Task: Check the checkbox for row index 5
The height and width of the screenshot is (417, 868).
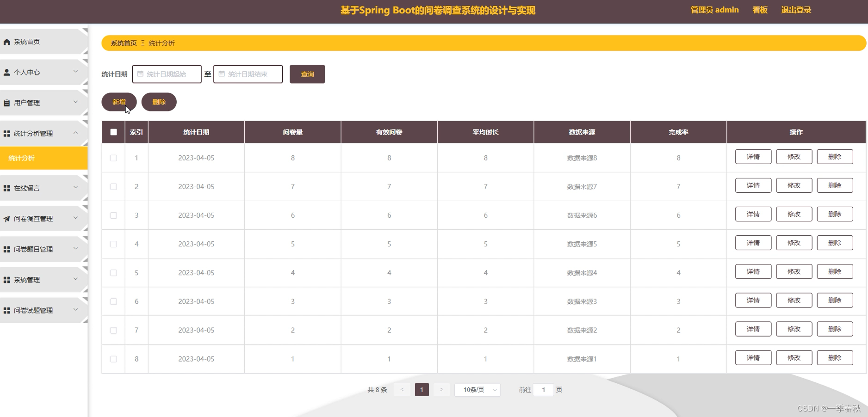Action: tap(113, 273)
